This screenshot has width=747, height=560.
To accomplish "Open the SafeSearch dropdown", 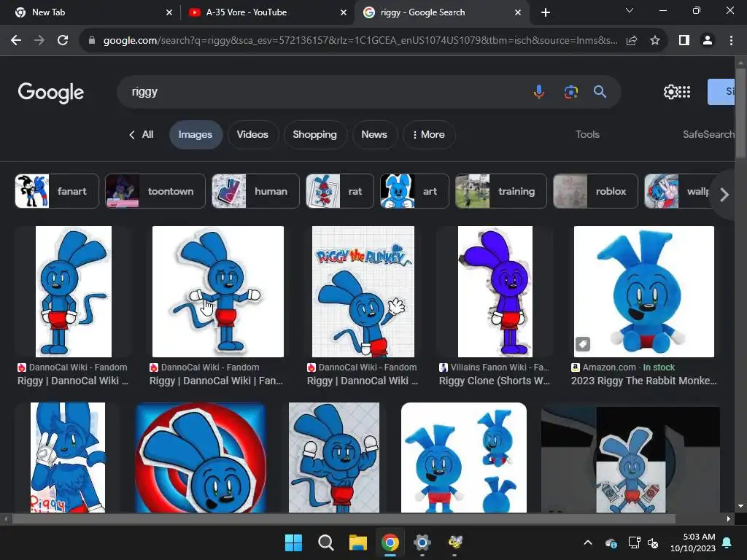I will (x=708, y=135).
